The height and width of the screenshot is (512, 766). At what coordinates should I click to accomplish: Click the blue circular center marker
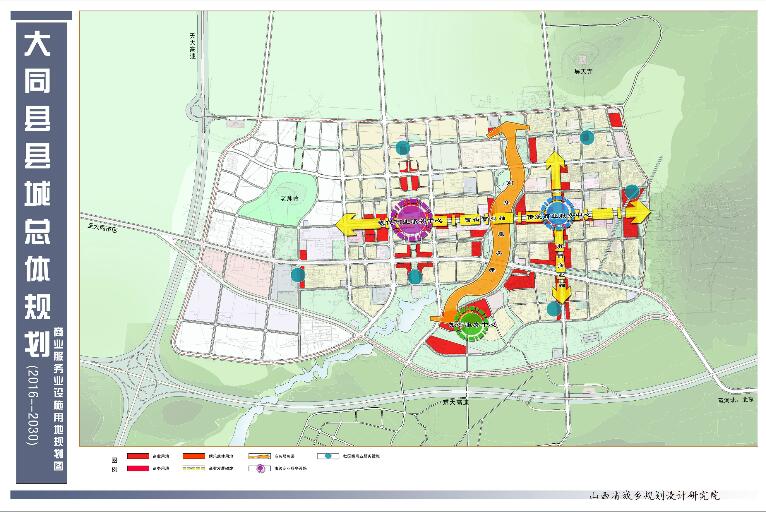556,212
